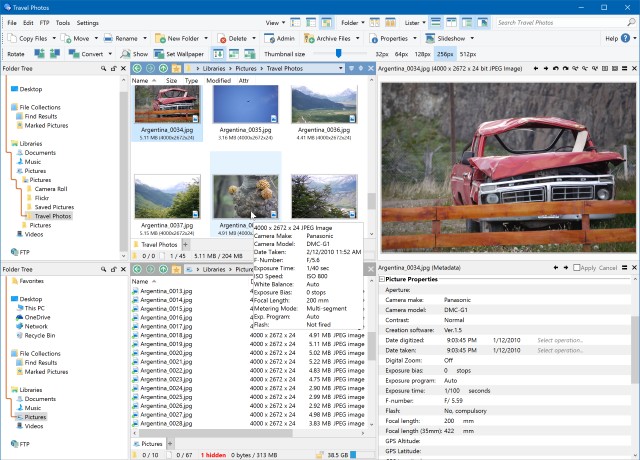640x460 pixels.
Task: Click the Move toolbar button
Action: coord(76,38)
